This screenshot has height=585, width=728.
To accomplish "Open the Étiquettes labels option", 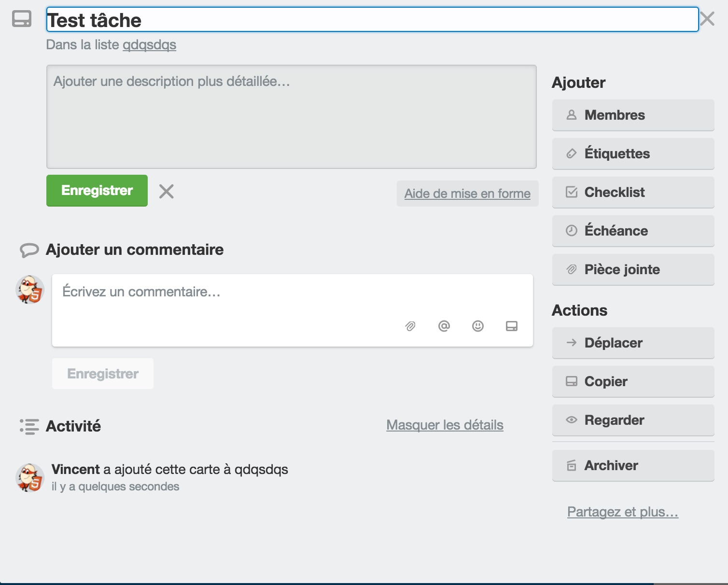I will click(633, 153).
